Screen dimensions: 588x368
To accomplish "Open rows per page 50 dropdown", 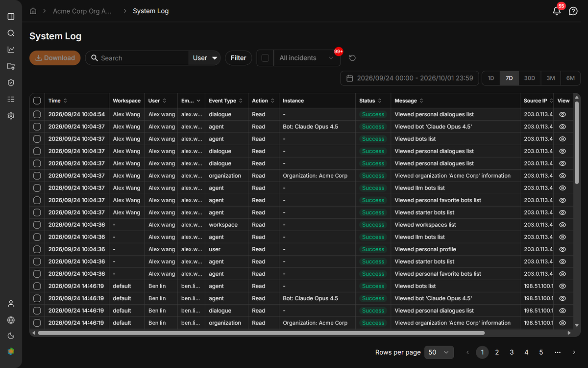I will click(439, 352).
